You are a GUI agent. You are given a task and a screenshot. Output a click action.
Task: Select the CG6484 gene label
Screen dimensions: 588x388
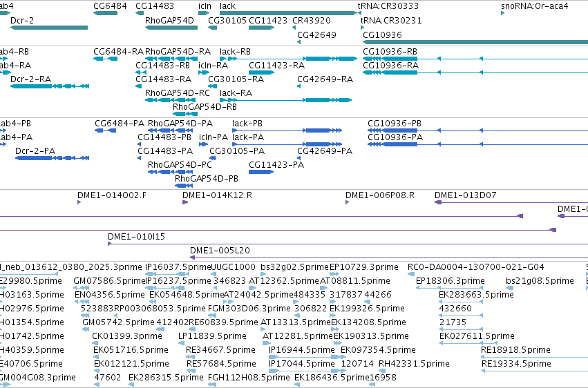pyautogui.click(x=111, y=6)
